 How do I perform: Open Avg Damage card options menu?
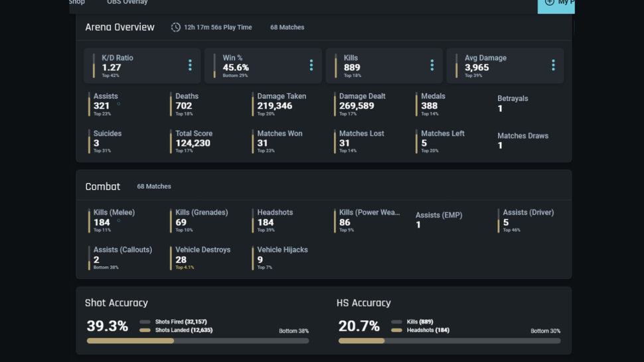click(553, 65)
